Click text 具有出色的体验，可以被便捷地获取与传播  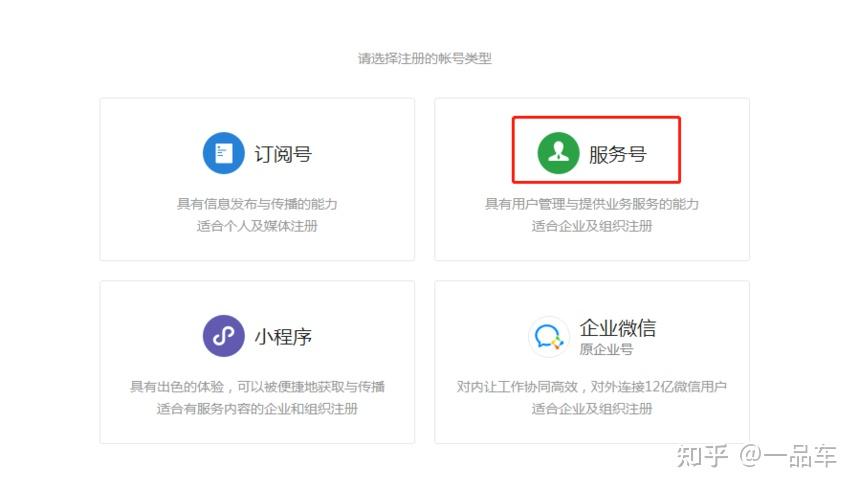[257, 386]
